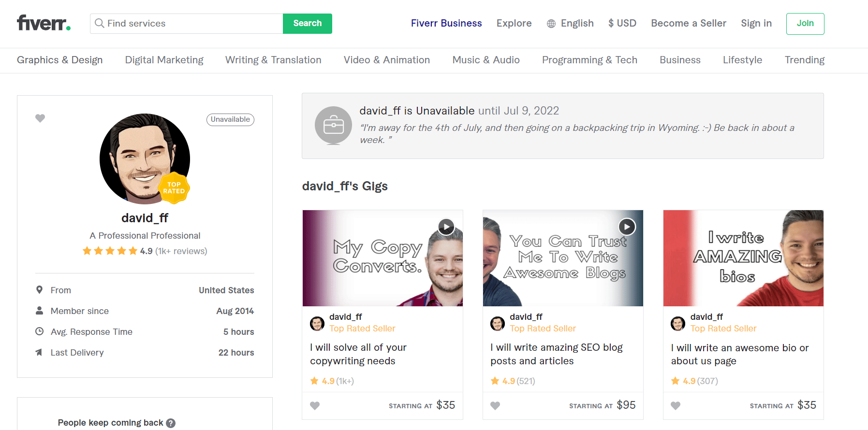Click the person icon beside Member since

pyautogui.click(x=40, y=311)
